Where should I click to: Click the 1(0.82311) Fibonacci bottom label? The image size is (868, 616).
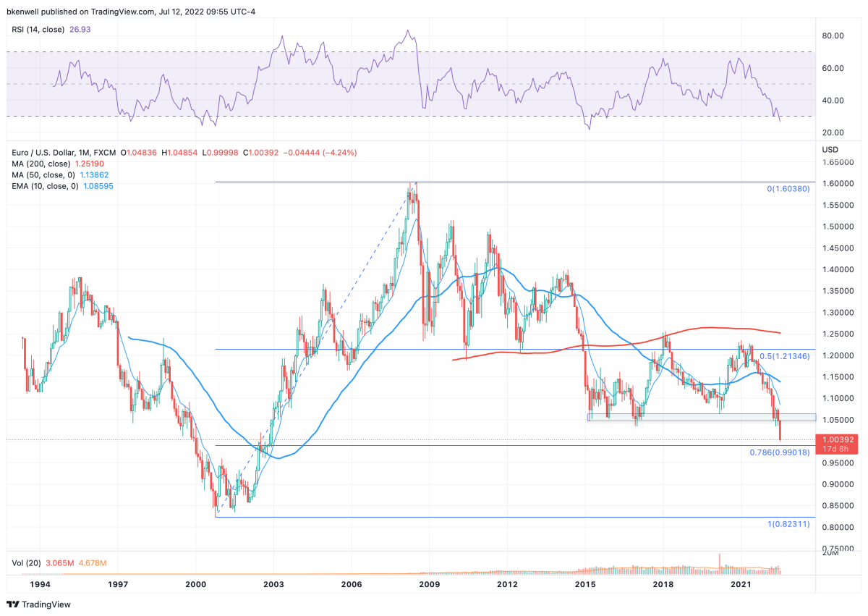pos(791,524)
